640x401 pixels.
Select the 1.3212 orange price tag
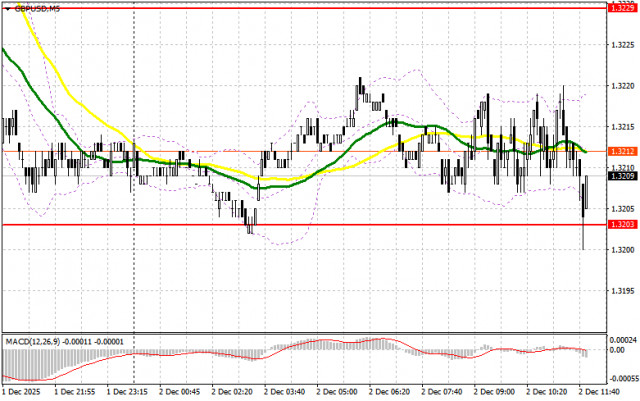pos(623,151)
